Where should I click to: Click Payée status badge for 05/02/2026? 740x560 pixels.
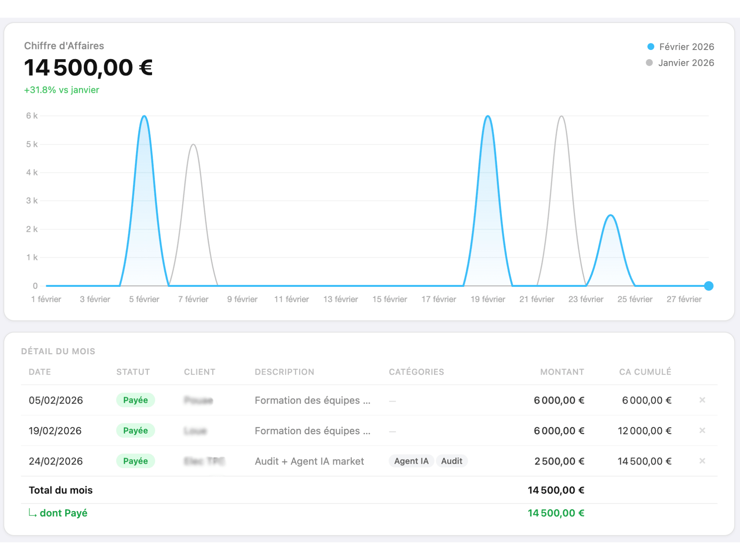tap(135, 400)
